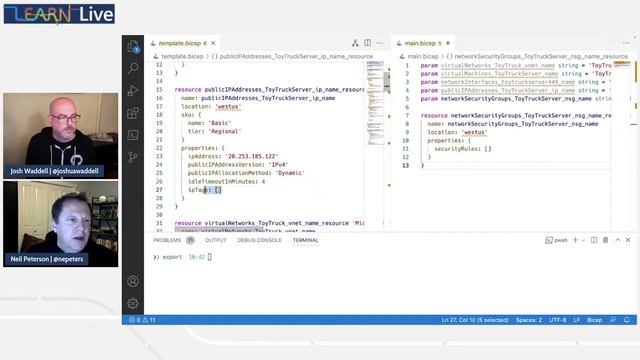Image resolution: width=640 pixels, height=360 pixels.
Task: Open the Explorer view in the activity bar
Action: point(133,47)
